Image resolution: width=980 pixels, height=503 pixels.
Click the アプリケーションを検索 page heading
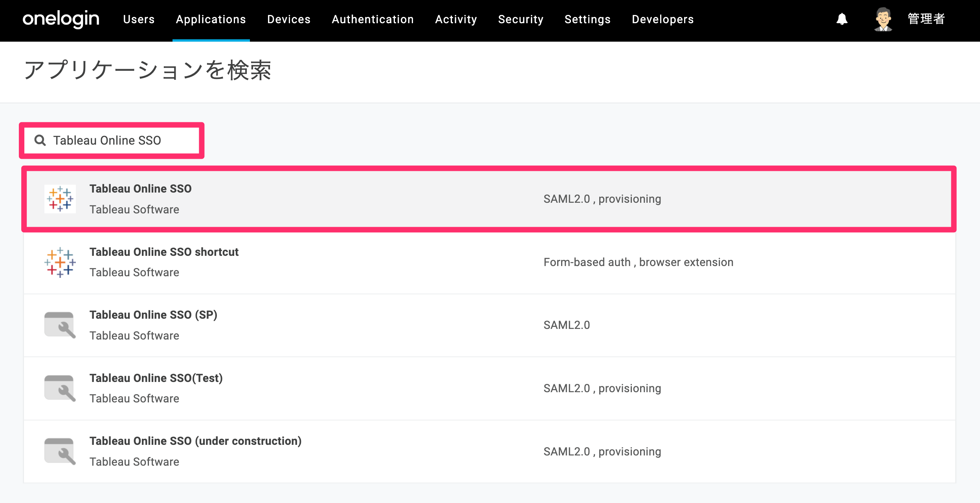pyautogui.click(x=148, y=70)
